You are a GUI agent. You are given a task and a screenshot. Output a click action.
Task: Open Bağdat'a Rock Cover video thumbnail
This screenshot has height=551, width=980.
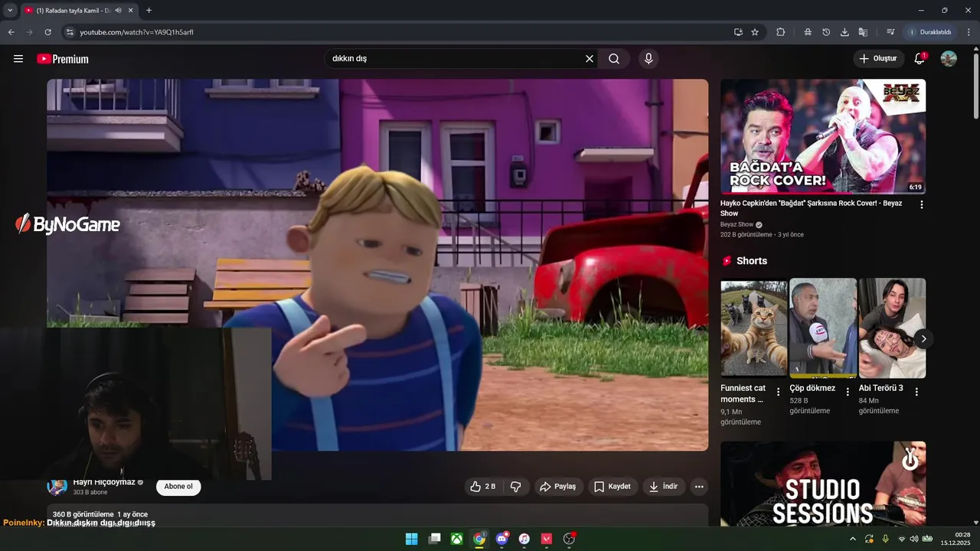(x=823, y=136)
